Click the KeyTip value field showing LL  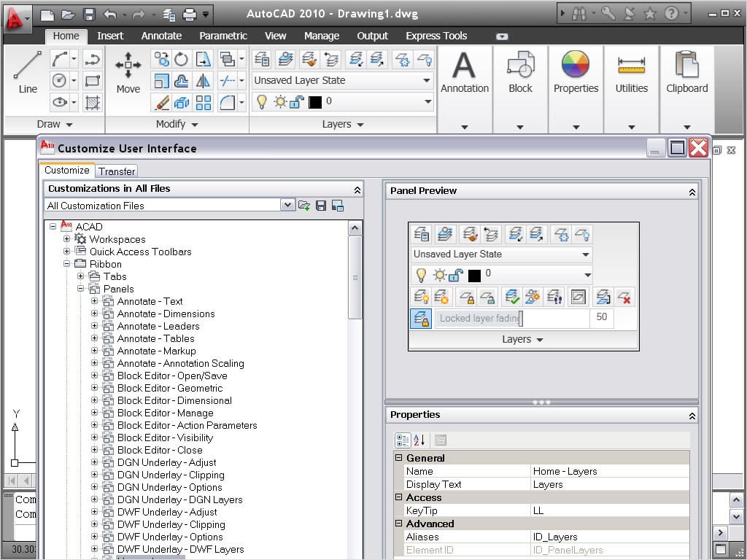coord(610,510)
